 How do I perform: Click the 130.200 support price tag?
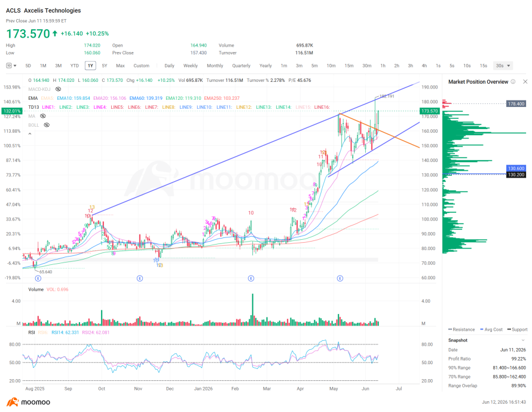516,175
